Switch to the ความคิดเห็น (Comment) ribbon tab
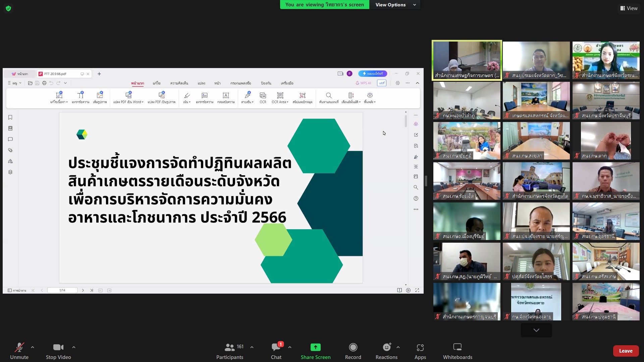This screenshot has width=644, height=362. click(179, 83)
